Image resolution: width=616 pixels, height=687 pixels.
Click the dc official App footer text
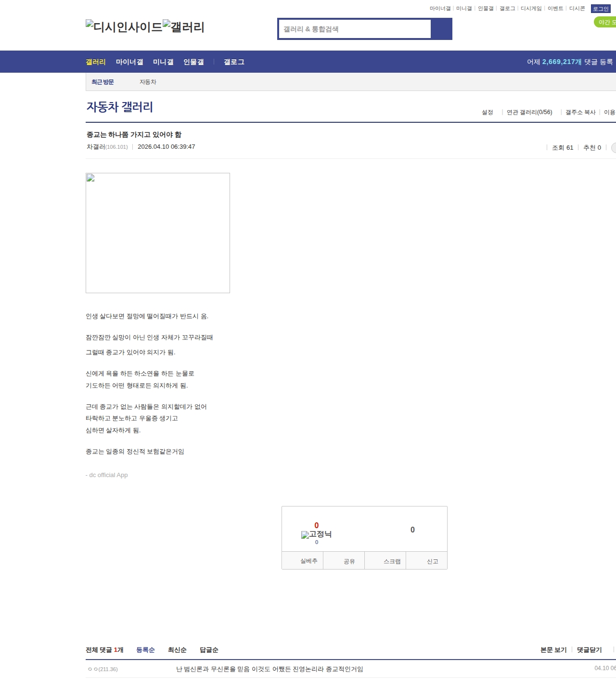point(107,475)
